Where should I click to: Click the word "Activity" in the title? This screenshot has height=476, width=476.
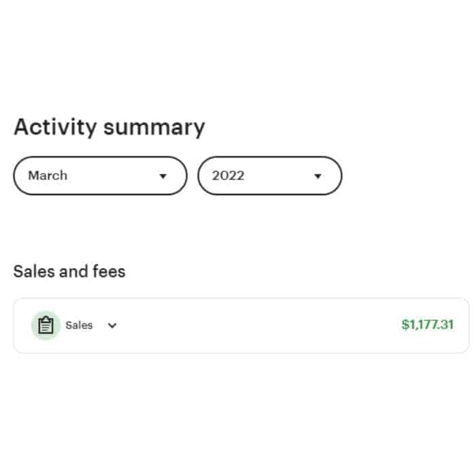(x=56, y=127)
